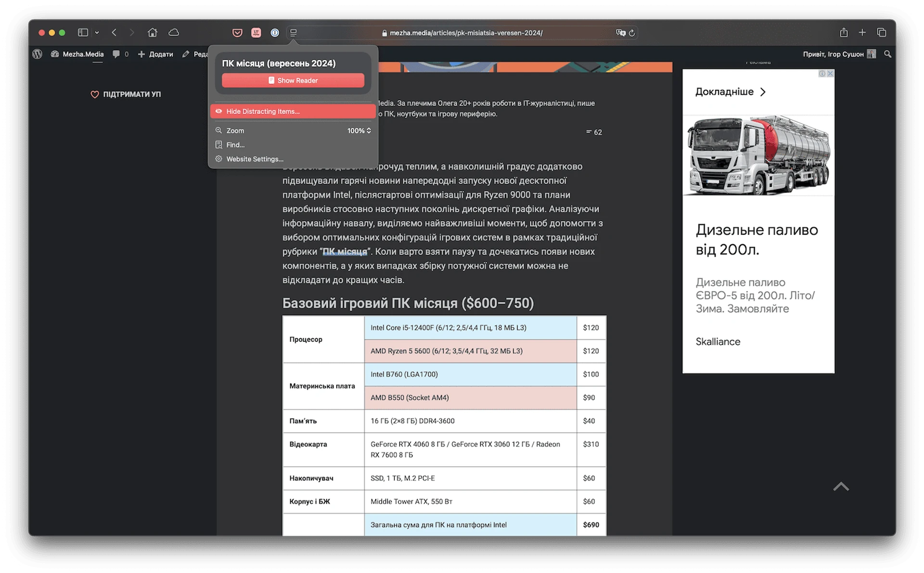924x573 pixels.
Task: Click the Middle Tower ATX, 550 Вт cell
Action: point(470,501)
